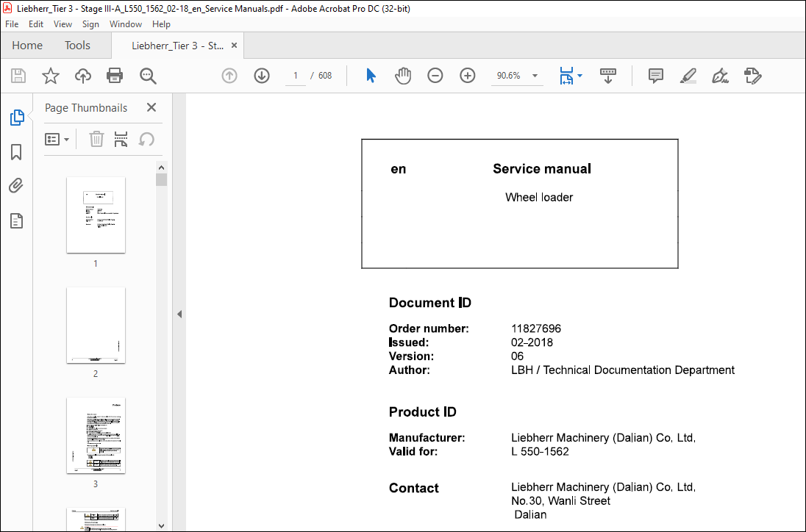806x532 pixels.
Task: Go to previous page arrow
Action: tap(229, 76)
